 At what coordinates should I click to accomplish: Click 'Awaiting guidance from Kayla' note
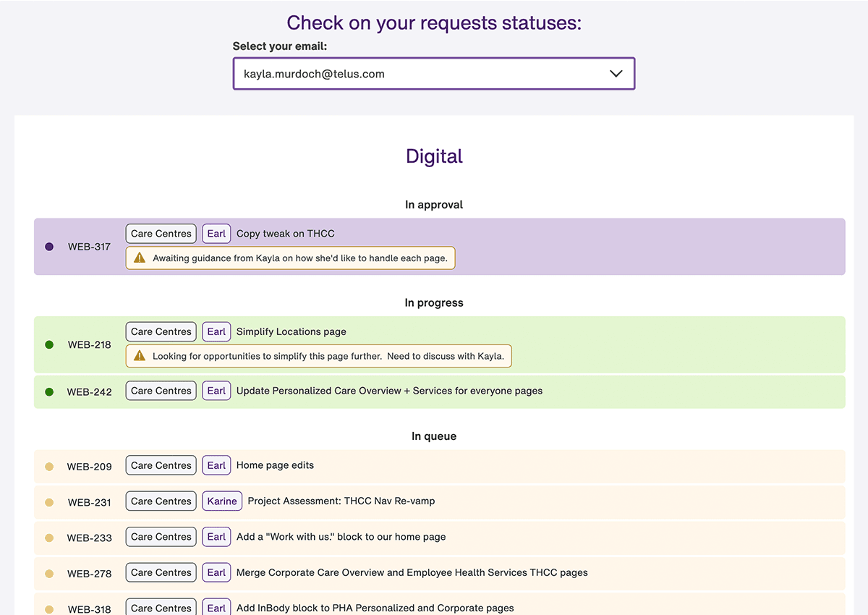click(291, 258)
